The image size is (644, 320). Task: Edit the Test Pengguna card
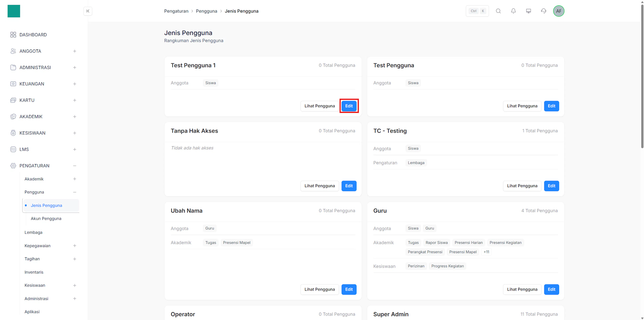click(x=551, y=106)
